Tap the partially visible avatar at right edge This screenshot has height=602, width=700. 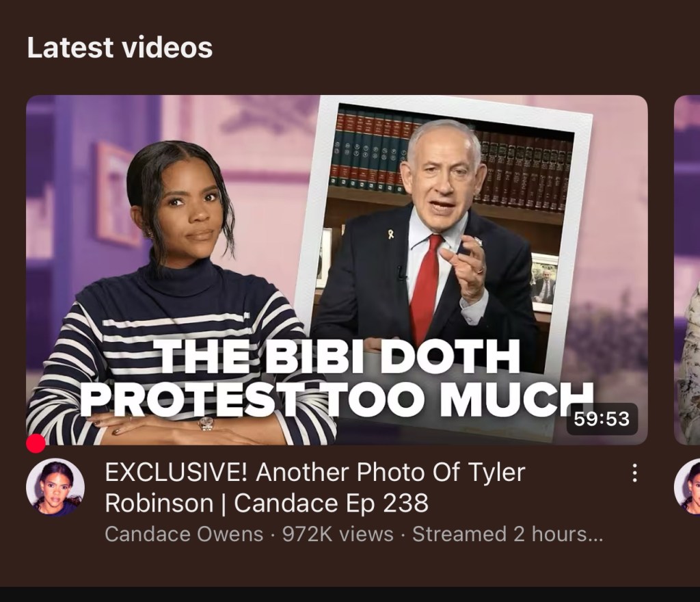[x=686, y=487]
